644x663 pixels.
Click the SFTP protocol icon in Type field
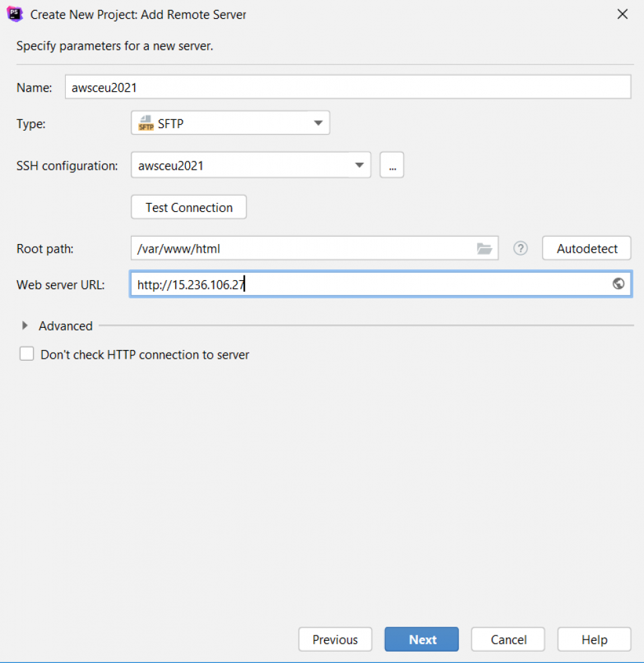146,122
